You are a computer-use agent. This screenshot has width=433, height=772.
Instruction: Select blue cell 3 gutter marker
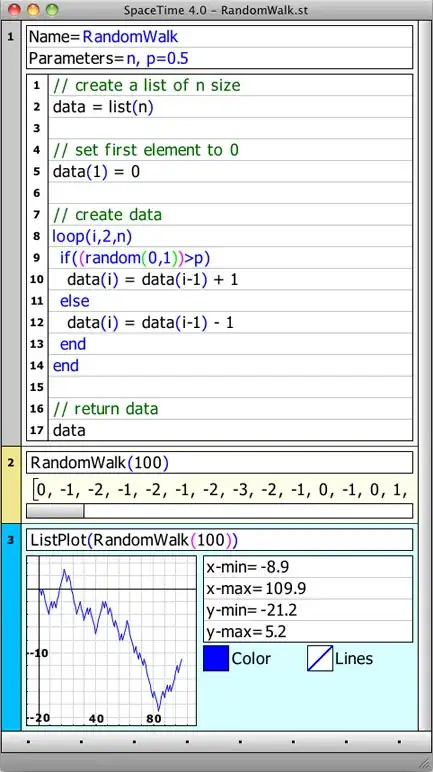click(11, 540)
